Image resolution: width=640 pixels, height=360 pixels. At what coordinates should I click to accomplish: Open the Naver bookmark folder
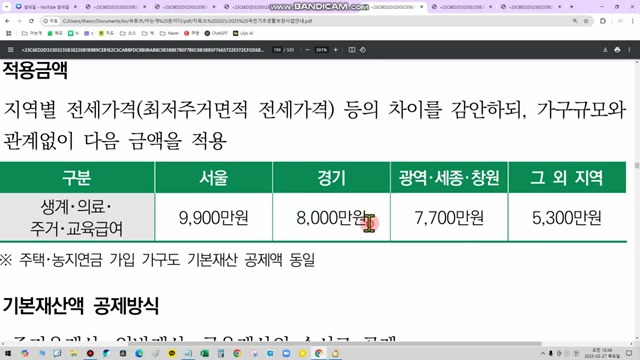pos(169,33)
